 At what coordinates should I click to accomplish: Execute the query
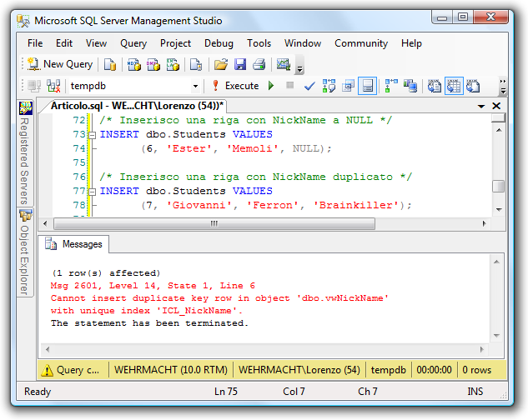(236, 86)
